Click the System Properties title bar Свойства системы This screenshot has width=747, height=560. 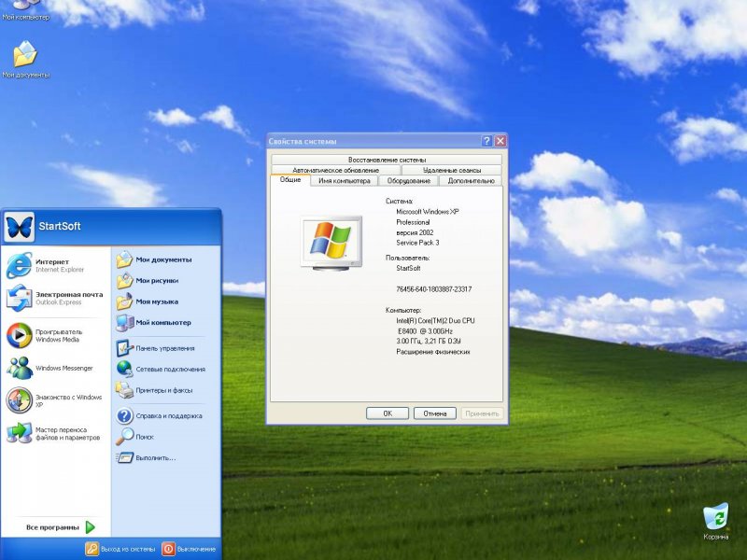[303, 142]
